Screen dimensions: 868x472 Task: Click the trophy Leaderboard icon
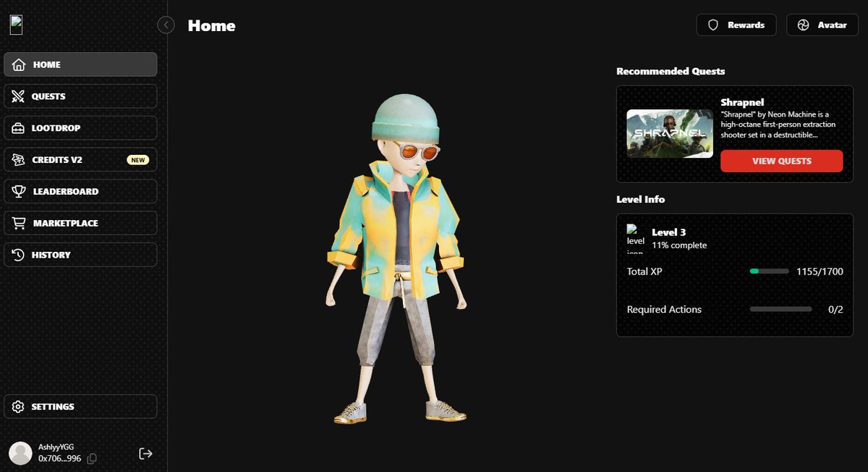19,192
